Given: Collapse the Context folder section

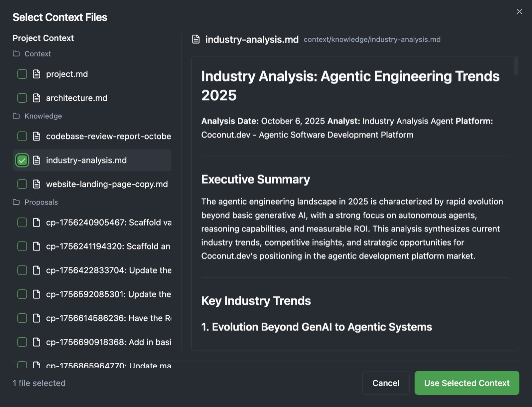Looking at the screenshot, I should click(38, 54).
